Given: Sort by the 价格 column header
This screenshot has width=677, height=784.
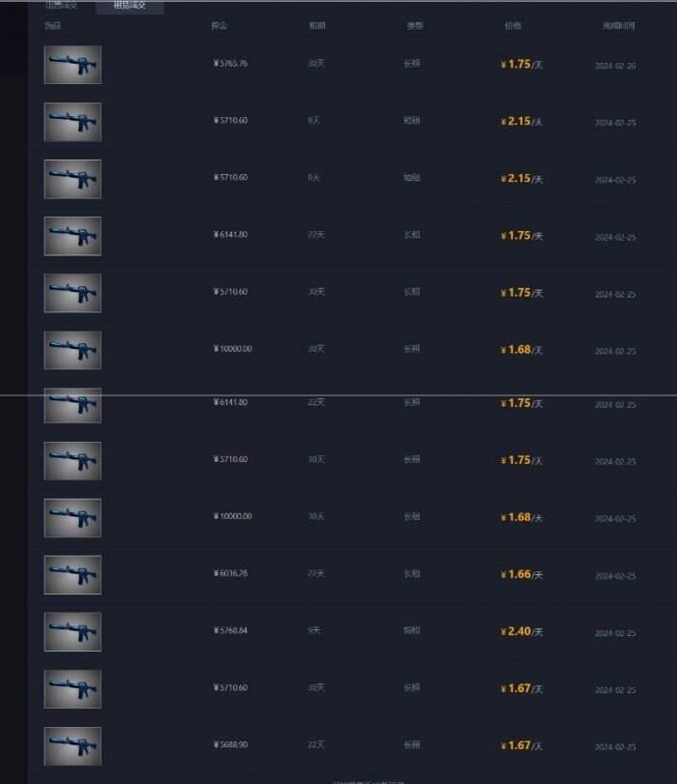Looking at the screenshot, I should click(513, 25).
